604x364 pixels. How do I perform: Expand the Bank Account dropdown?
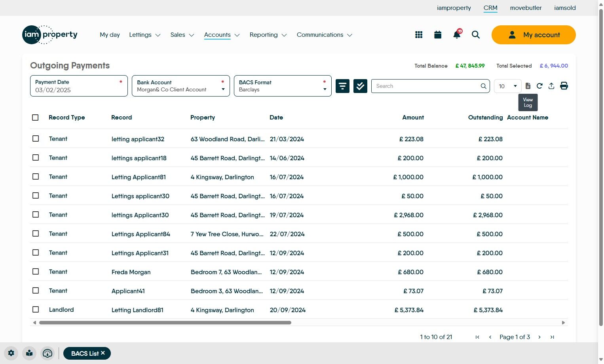[180, 86]
